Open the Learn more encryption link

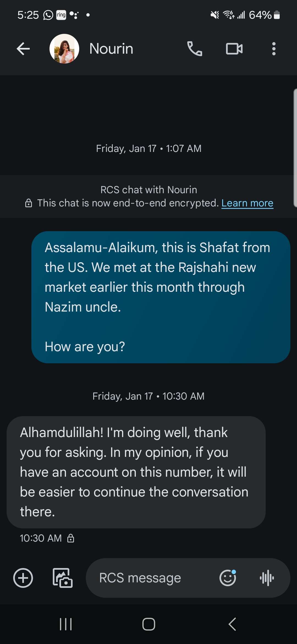pos(247,203)
